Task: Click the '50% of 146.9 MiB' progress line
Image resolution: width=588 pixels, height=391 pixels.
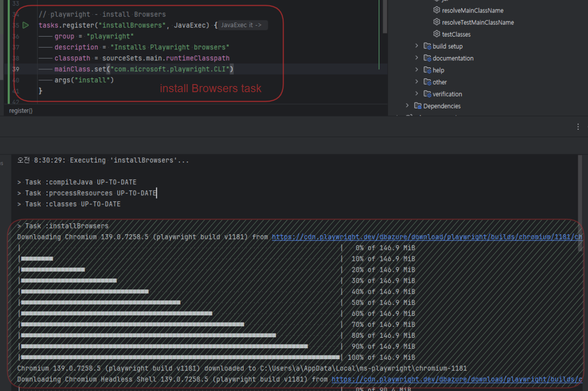Action: (x=217, y=303)
